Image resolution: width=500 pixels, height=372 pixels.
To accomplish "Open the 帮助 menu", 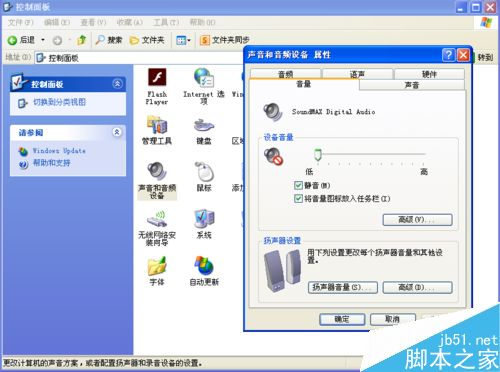I will [202, 22].
